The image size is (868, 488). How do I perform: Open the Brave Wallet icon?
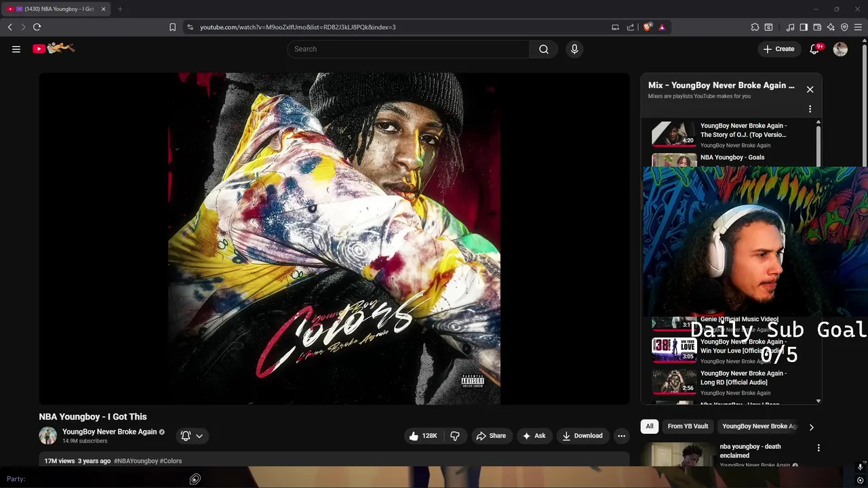pyautogui.click(x=817, y=27)
